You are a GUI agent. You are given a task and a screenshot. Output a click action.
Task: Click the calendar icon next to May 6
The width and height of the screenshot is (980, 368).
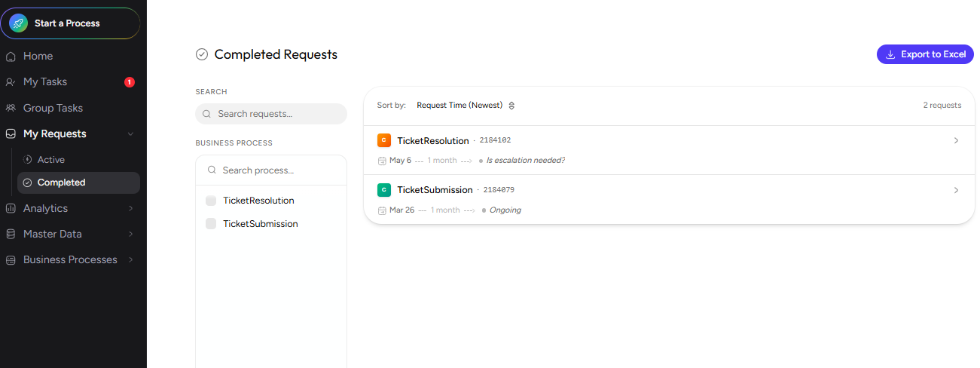coord(382,161)
